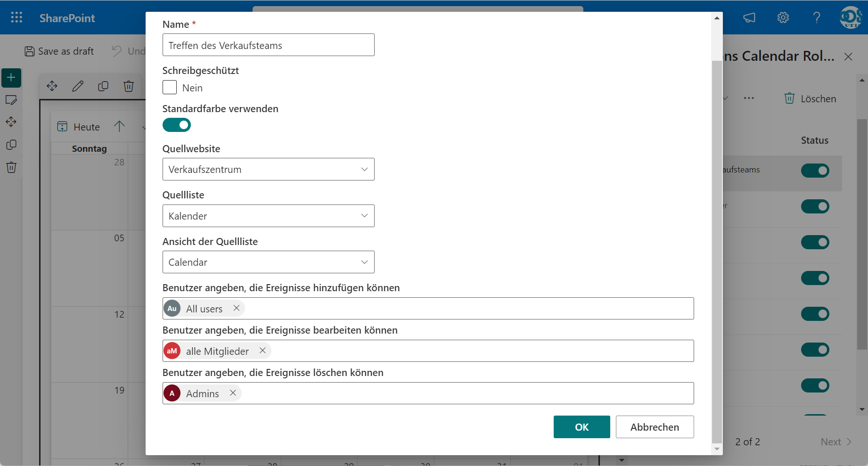Screen dimensions: 868x466
Task: Open the megaphone notifications icon in header
Action: [749, 17]
